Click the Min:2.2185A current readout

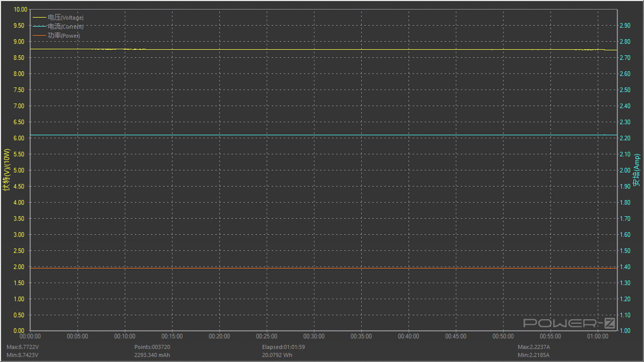(x=533, y=355)
